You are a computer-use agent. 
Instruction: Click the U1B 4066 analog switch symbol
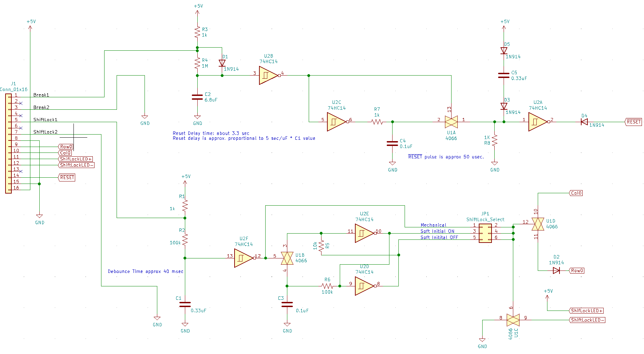[x=287, y=258]
